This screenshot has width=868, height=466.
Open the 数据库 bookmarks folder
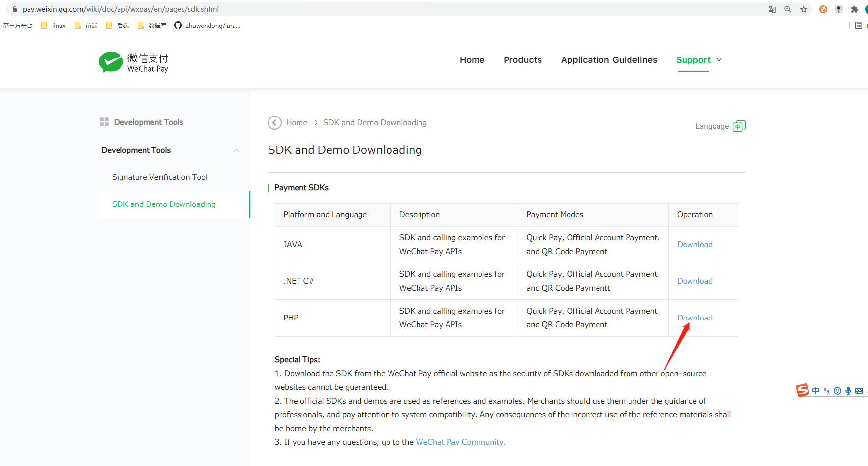point(152,25)
